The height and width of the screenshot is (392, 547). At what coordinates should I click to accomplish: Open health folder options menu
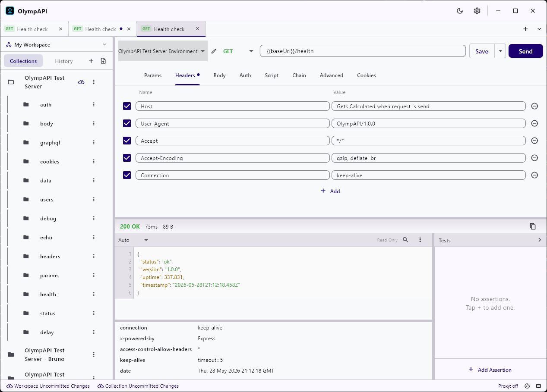94,294
